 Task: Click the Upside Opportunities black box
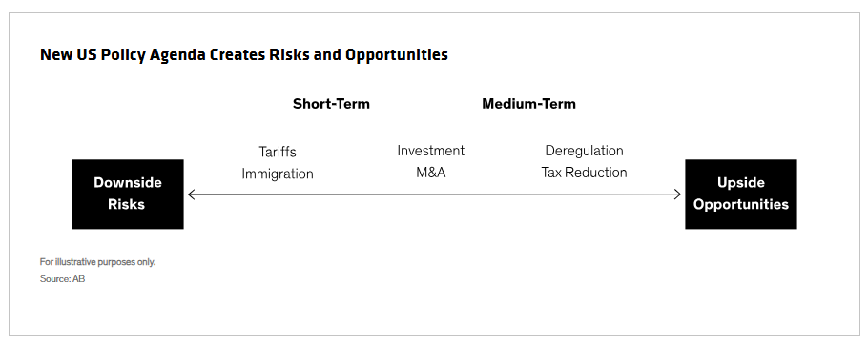(x=741, y=194)
